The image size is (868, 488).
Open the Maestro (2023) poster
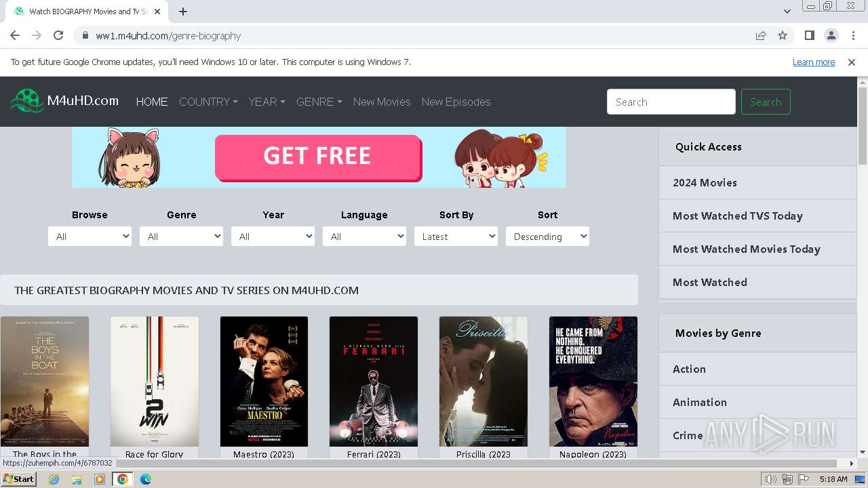click(x=264, y=382)
